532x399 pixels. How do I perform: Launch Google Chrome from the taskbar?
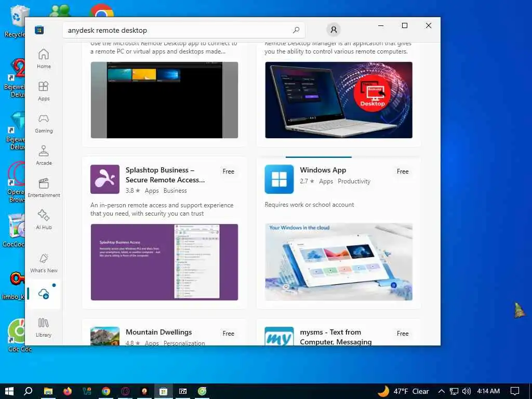(106, 391)
